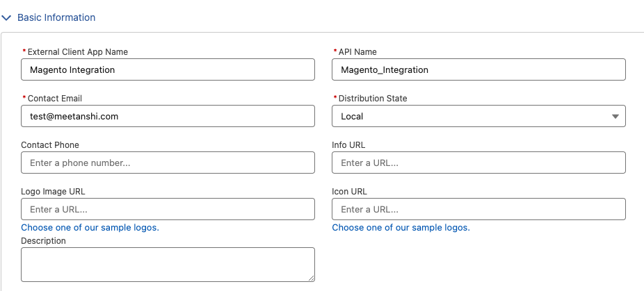
Task: Click the Distribution State label
Action: point(373,99)
